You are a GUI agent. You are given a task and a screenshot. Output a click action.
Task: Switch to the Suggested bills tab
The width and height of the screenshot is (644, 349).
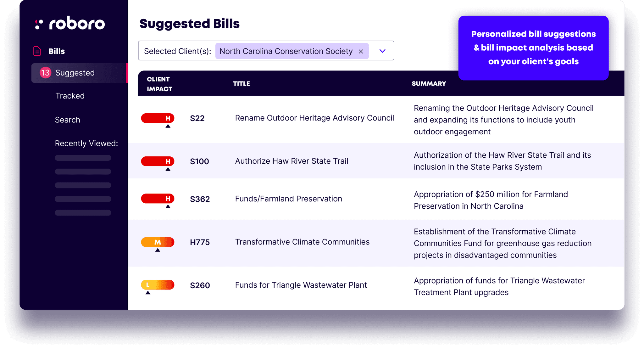click(75, 73)
